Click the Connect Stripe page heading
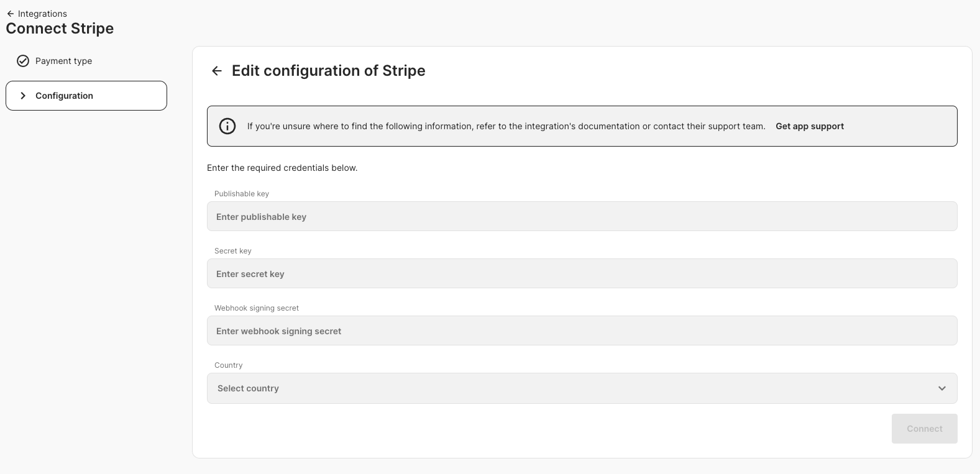This screenshot has height=474, width=980. [x=60, y=29]
